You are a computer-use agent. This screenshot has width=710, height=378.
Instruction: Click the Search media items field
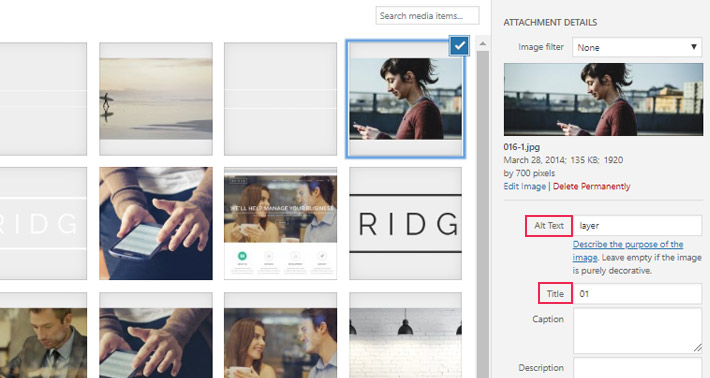point(427,15)
